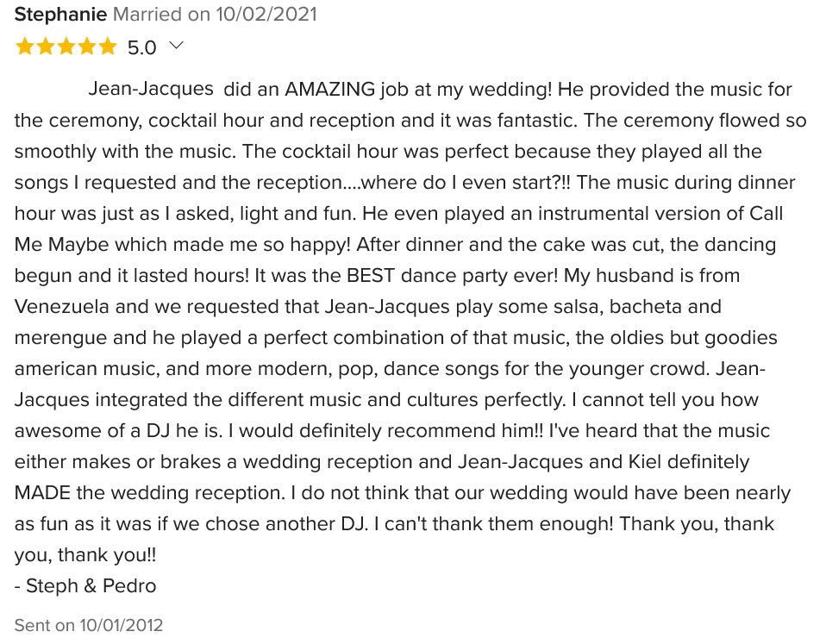Click the name Kiel in the review
Screen dimensions: 826x644
coord(645,462)
